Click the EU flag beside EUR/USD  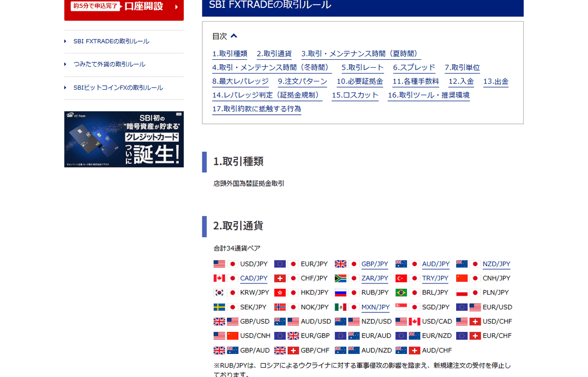pos(462,307)
